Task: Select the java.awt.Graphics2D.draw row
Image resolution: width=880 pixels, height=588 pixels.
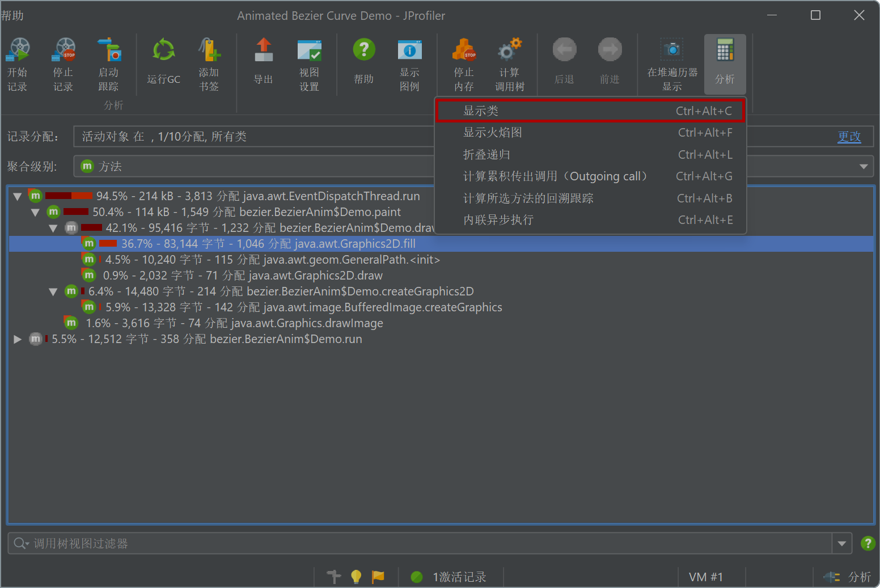Action: point(441,275)
